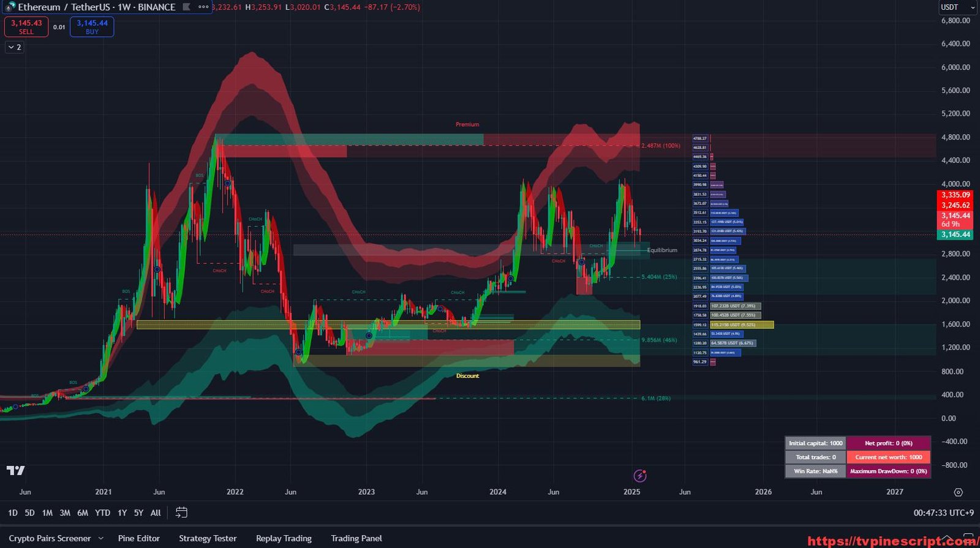
Task: Open the Crypto Pairs Screener dropdown arrow
Action: click(x=101, y=538)
